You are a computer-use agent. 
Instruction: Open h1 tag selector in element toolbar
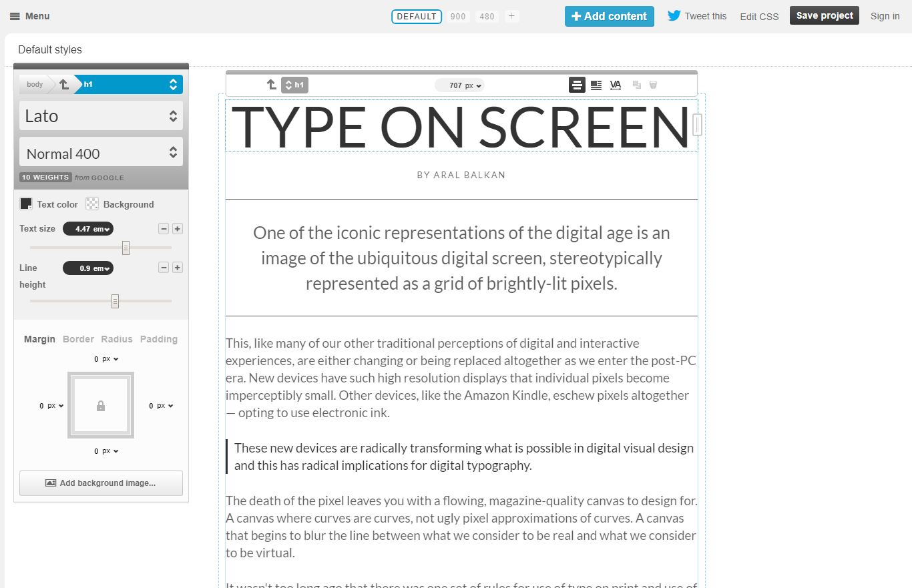[294, 85]
